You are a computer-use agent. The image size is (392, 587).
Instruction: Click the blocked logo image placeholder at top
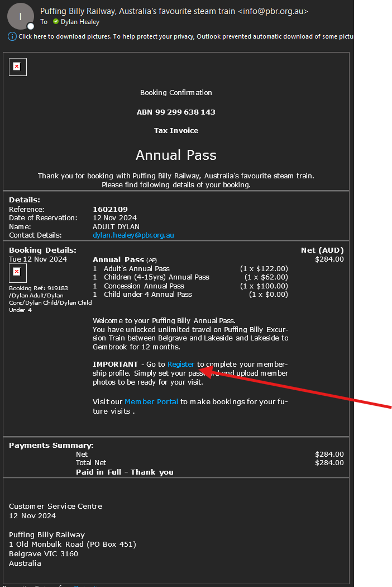click(17, 67)
